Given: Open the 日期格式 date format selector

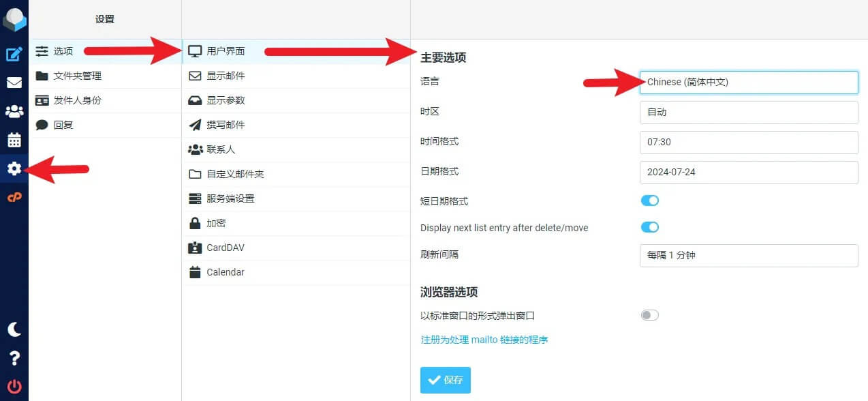Looking at the screenshot, I should 748,172.
